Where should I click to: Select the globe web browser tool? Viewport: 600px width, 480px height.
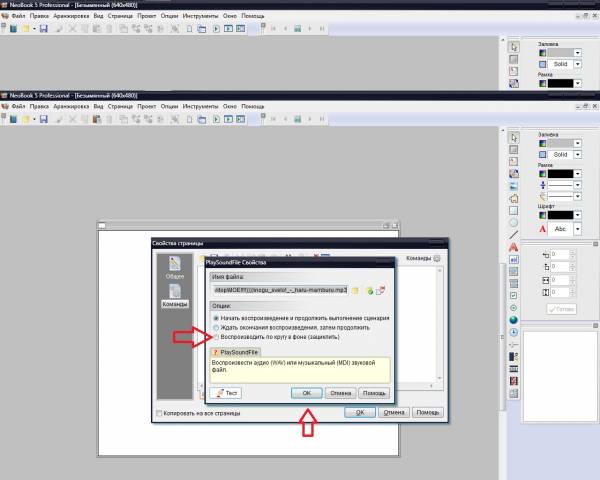point(514,319)
